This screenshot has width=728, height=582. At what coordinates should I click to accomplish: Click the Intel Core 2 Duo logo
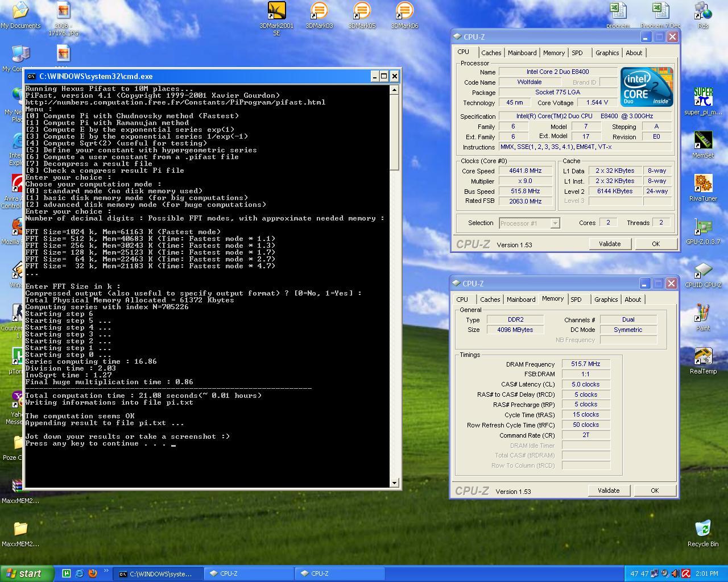(x=646, y=87)
